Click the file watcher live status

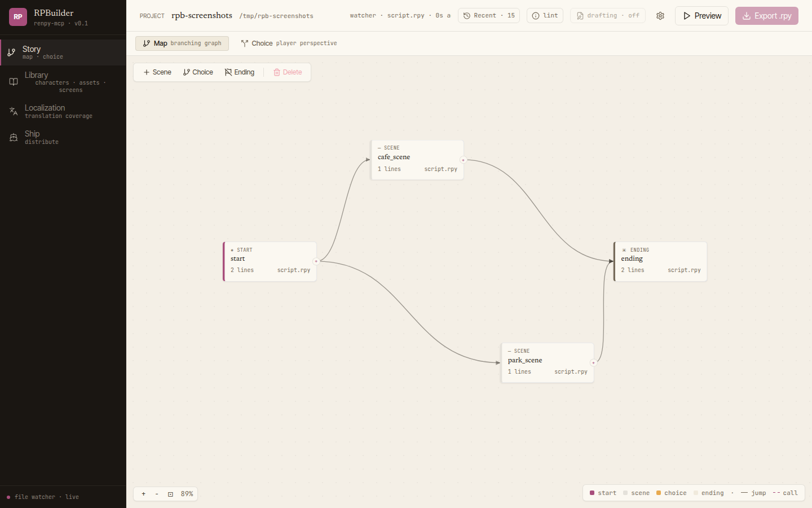pos(47,497)
